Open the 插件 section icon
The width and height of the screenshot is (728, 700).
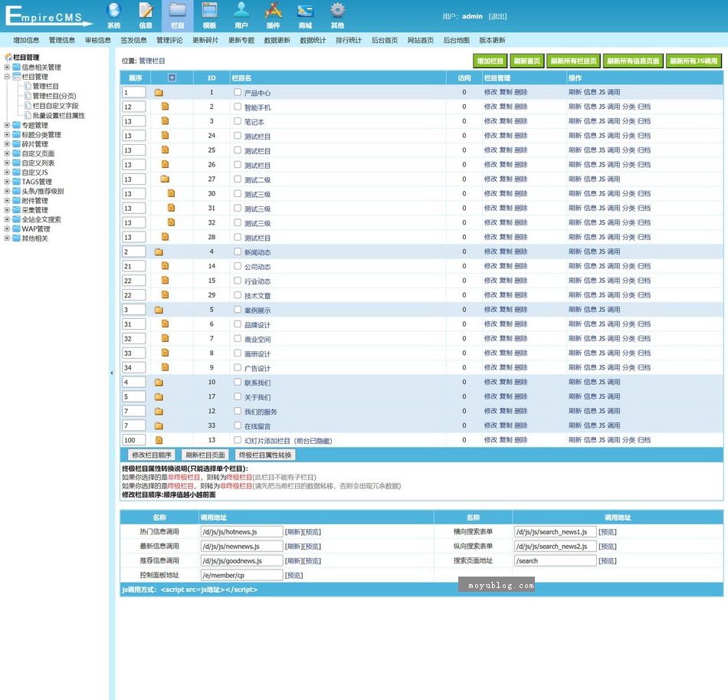pos(273,15)
